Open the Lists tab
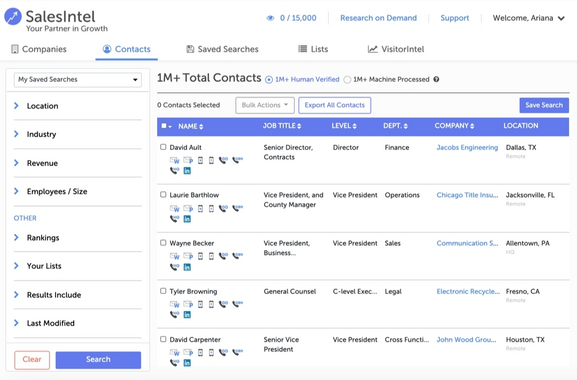The width and height of the screenshot is (577, 380). (x=313, y=49)
